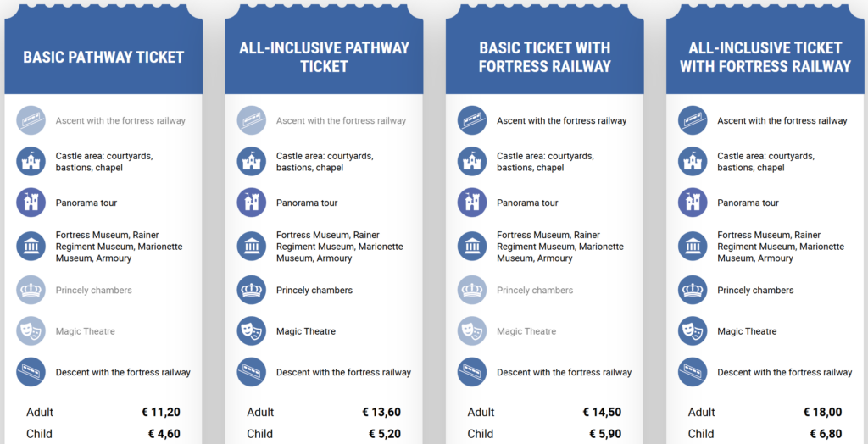Click the greyed railway ascent icon in Basic Pathway
The height and width of the screenshot is (444, 868).
[31, 120]
